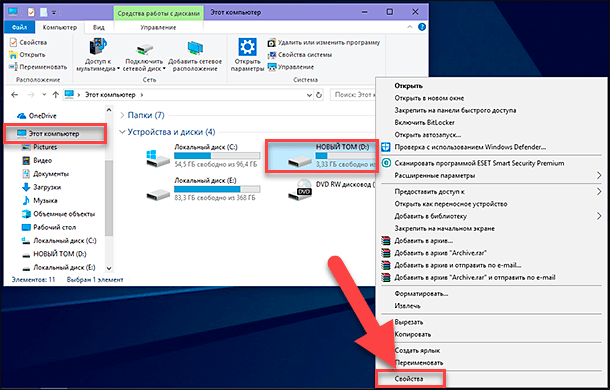Click the Map network drive icon

(x=144, y=50)
